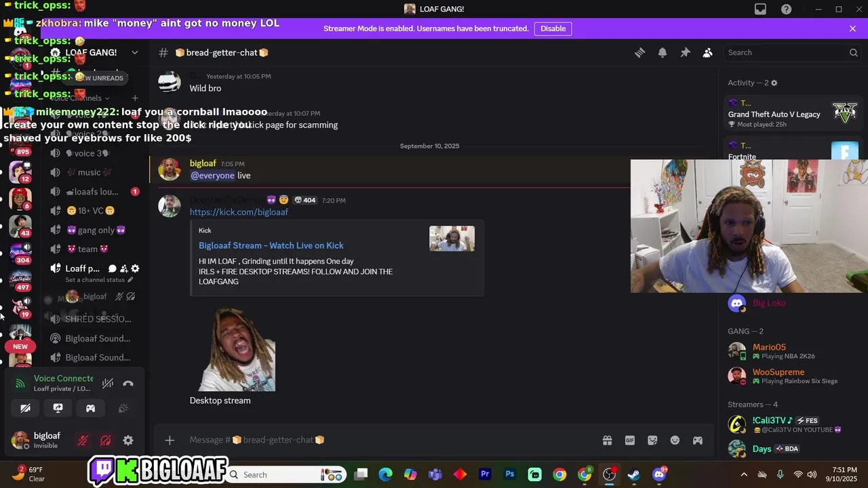Open User Settings gear

click(x=128, y=441)
